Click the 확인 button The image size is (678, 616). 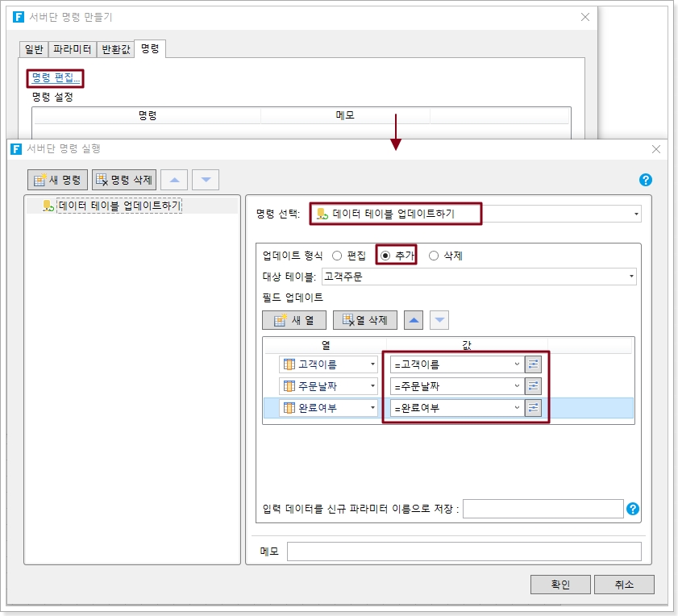tap(560, 585)
